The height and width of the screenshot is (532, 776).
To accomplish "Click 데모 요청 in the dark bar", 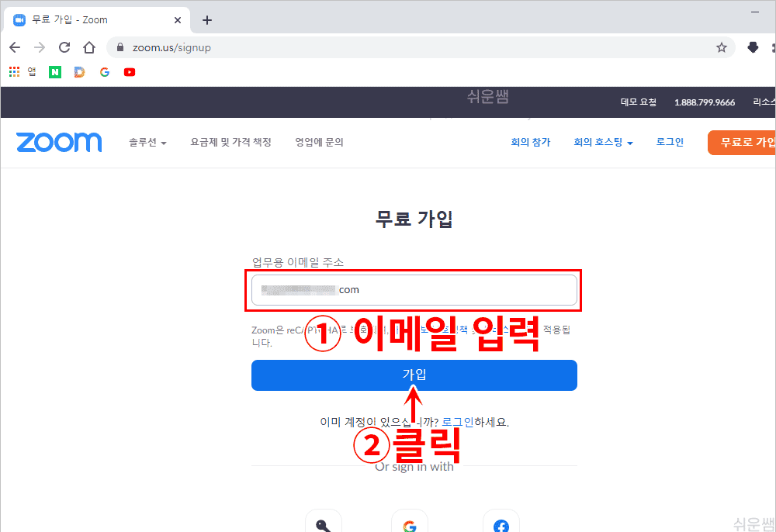I will point(639,102).
